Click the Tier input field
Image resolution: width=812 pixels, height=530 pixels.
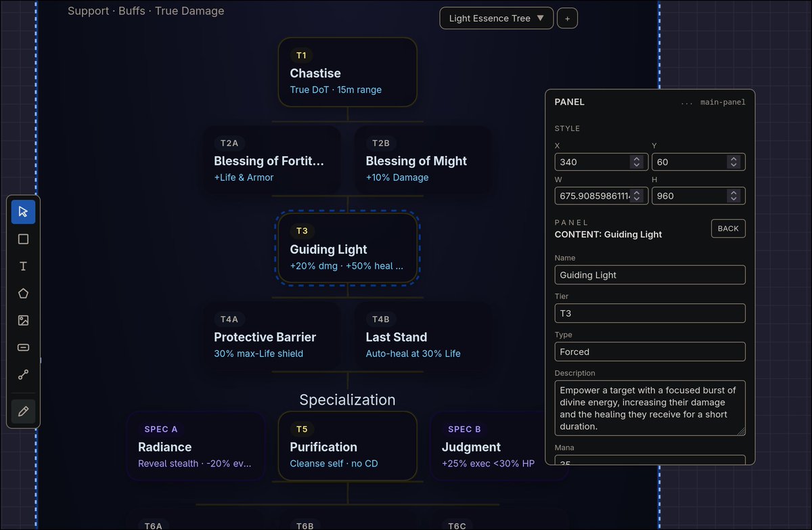tap(650, 313)
